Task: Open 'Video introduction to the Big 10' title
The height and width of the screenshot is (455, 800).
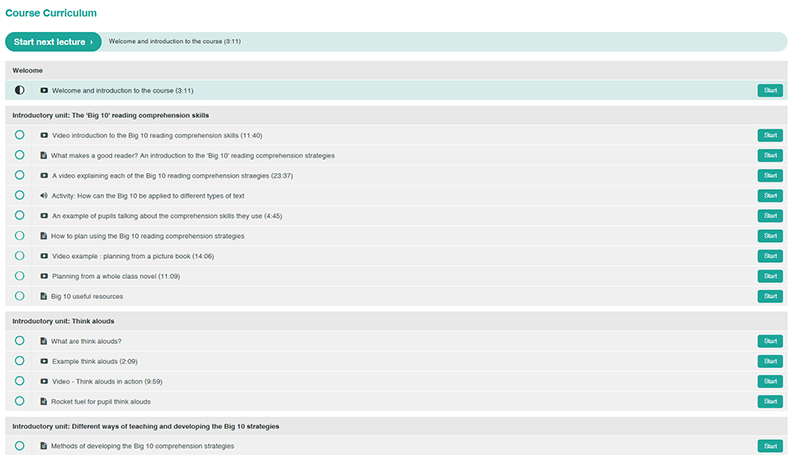Action: [157, 136]
